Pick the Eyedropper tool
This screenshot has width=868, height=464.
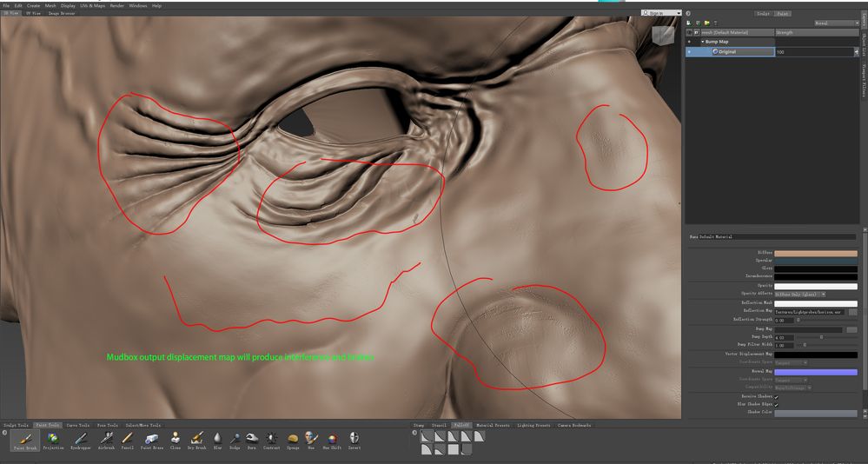[81, 441]
